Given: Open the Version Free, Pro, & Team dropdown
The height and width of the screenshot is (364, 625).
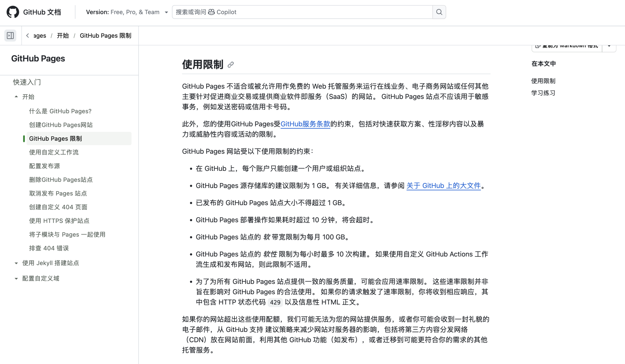Looking at the screenshot, I should [127, 12].
